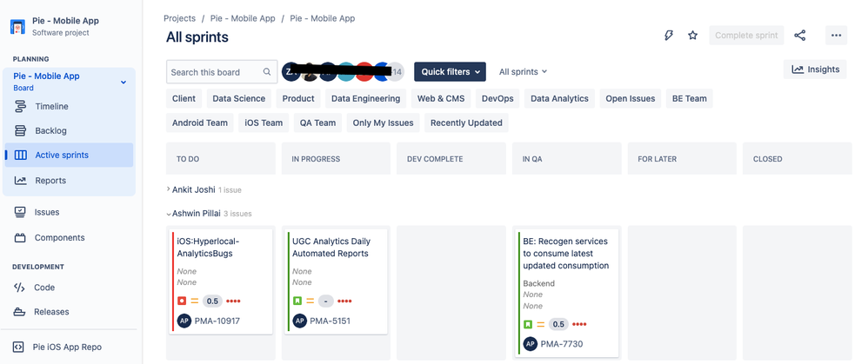Screen dimensions: 868x364
Task: Open the All sprints dropdown
Action: pyautogui.click(x=523, y=72)
